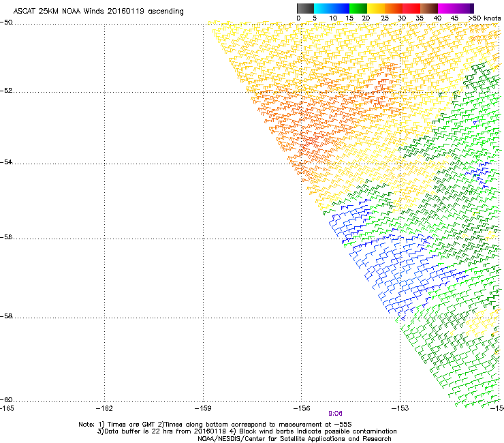Image resolution: width=504 pixels, height=443 pixels.
Task: Click the red 30-35 knots legend segment
Action: pyautogui.click(x=411, y=8)
